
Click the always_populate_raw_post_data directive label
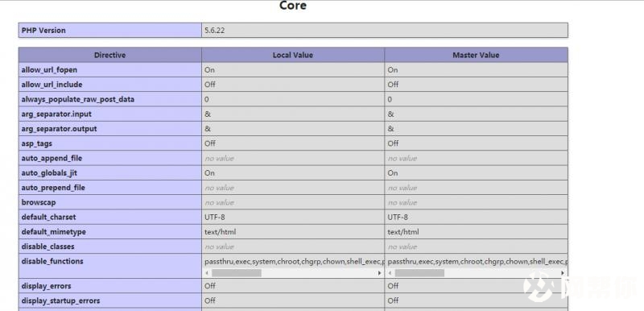coord(77,99)
